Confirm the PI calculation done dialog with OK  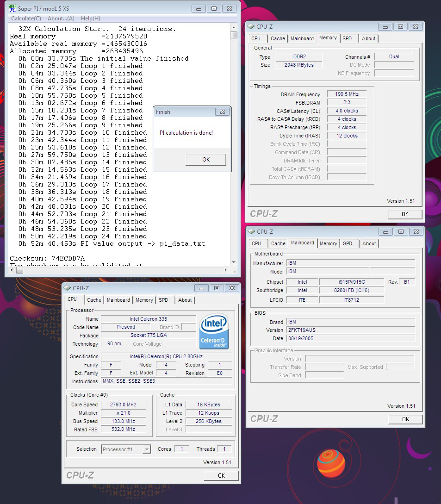[x=206, y=159]
